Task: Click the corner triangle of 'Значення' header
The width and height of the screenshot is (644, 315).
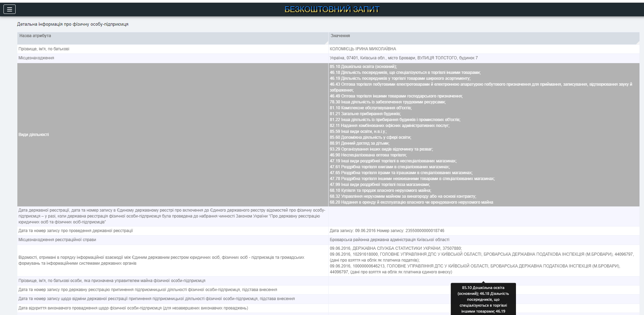Action: click(x=637, y=42)
